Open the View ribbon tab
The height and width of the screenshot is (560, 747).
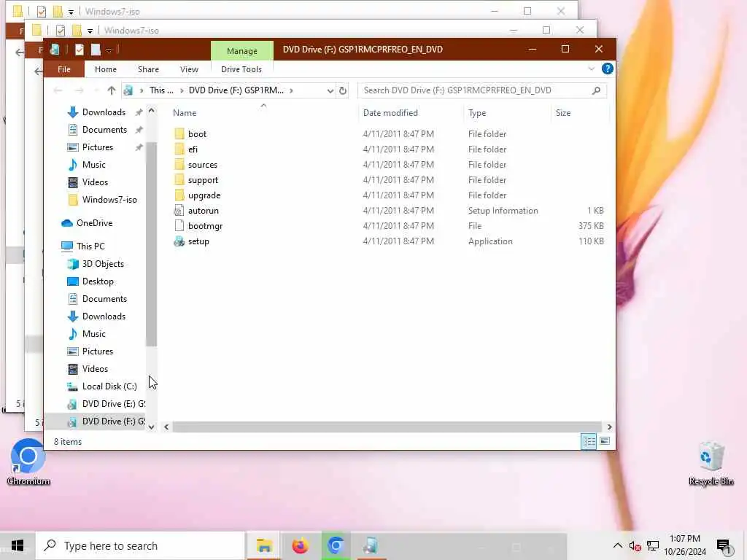[189, 69]
